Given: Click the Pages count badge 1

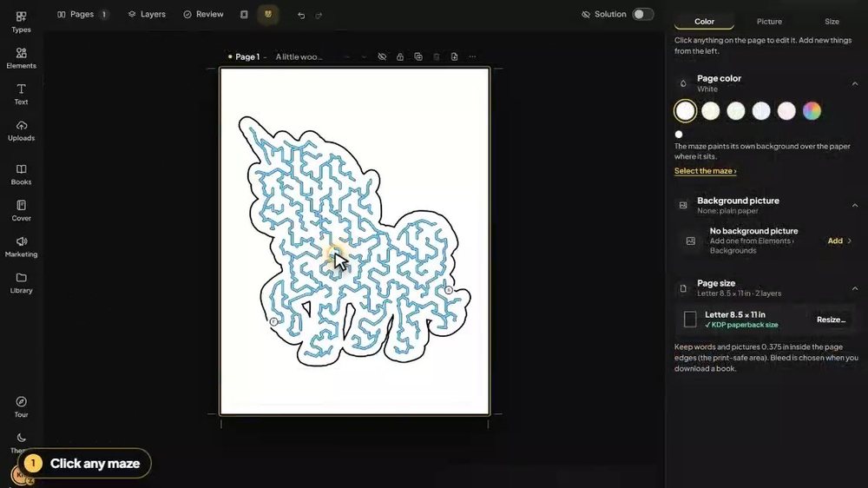Looking at the screenshot, I should coord(103,15).
